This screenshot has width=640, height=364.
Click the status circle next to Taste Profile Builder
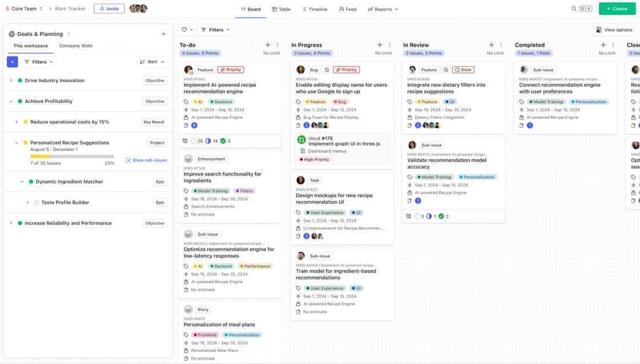37,202
